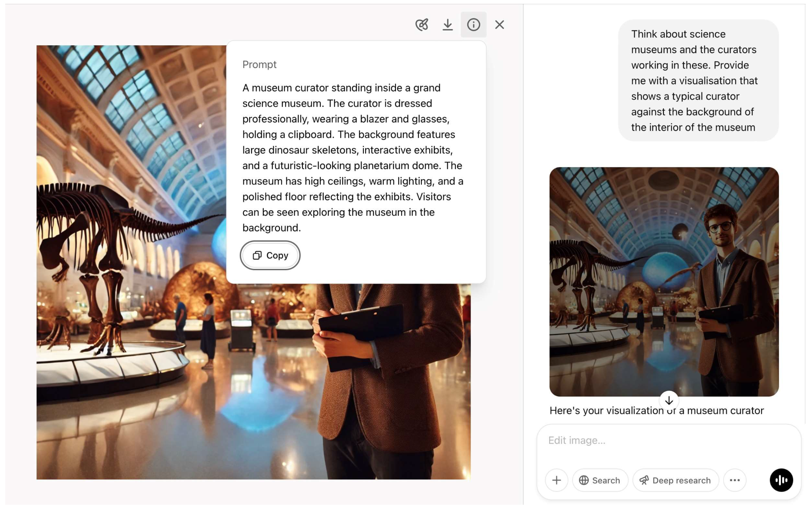Click the Prompt heading in popup
Screen dimensions: 812x510
(259, 64)
